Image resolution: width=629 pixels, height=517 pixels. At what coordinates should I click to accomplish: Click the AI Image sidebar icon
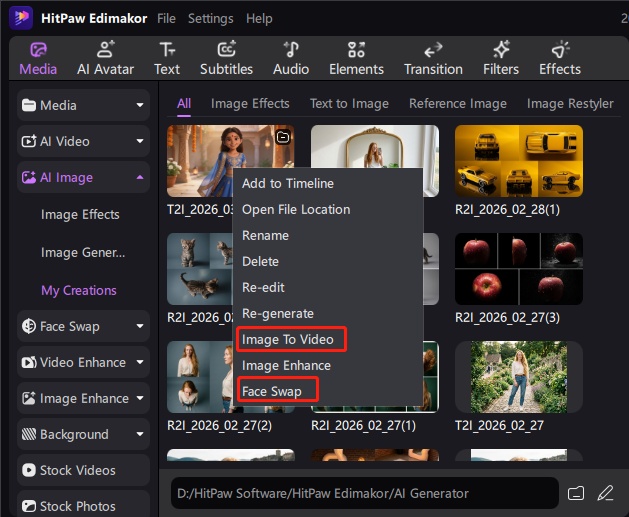[28, 177]
